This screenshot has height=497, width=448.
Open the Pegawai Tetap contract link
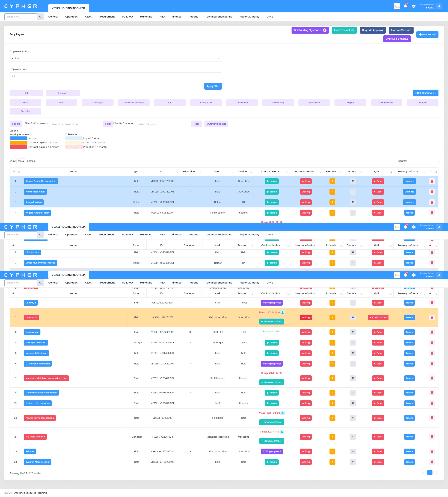[x=272, y=331]
